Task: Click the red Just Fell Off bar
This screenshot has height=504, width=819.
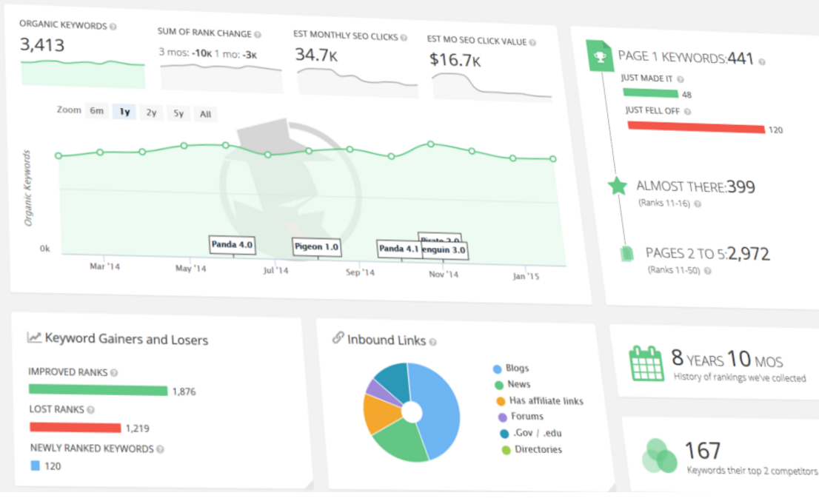Action: (x=695, y=127)
